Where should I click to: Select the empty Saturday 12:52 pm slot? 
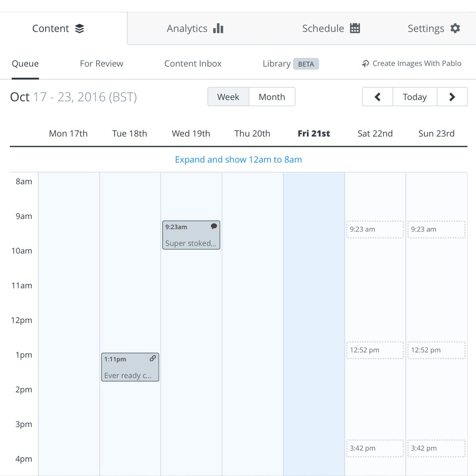coord(375,350)
